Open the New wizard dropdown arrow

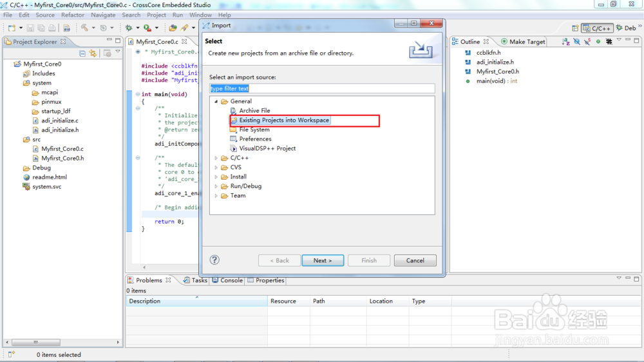click(21, 28)
